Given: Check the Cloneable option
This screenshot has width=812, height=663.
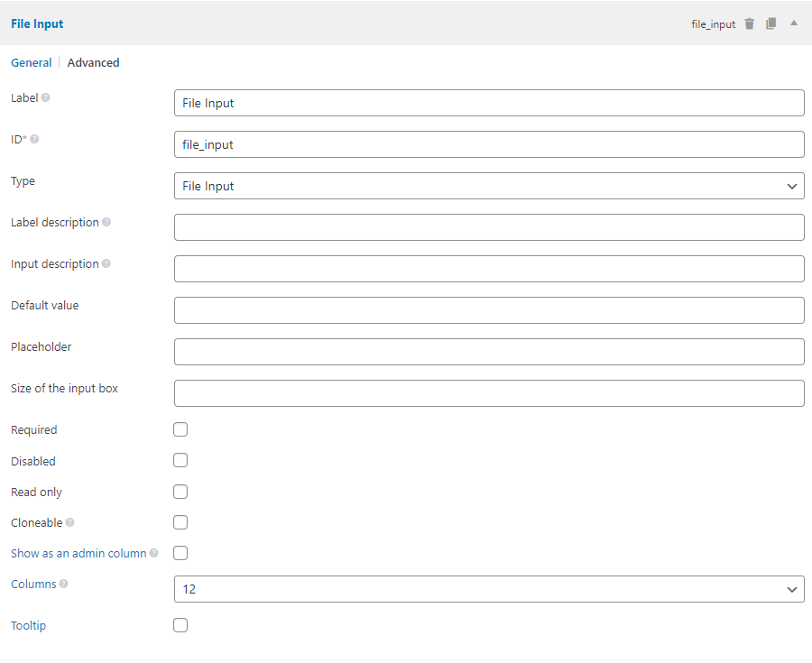Looking at the screenshot, I should 180,522.
